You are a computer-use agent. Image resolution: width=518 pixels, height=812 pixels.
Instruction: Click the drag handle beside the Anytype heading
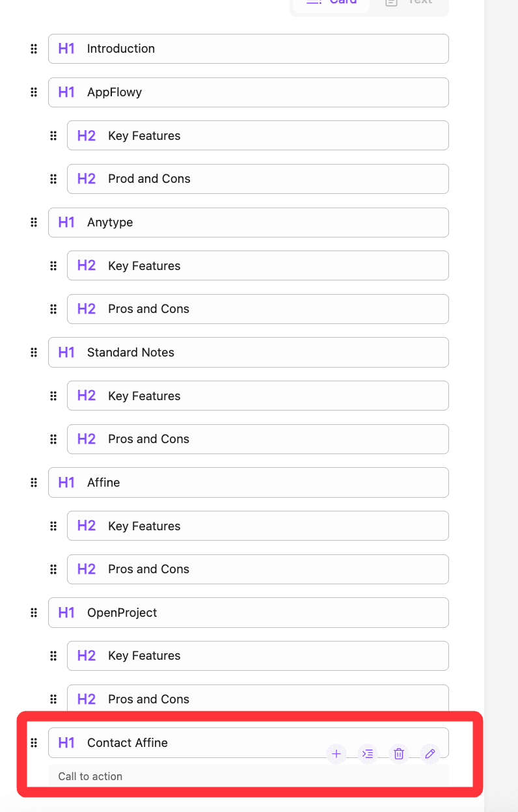click(x=34, y=223)
